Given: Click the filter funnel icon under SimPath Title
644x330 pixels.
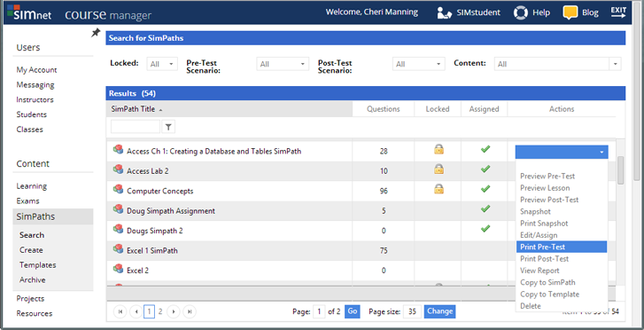Looking at the screenshot, I should click(x=168, y=127).
